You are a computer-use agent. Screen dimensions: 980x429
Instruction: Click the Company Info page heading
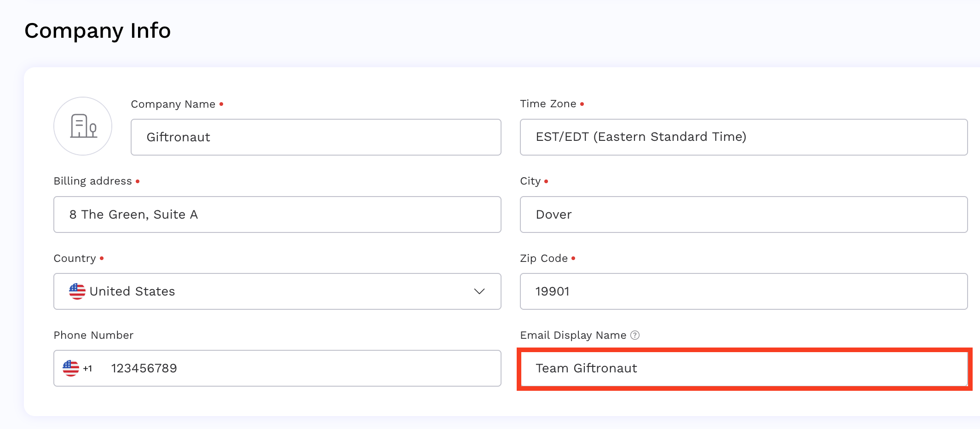[x=98, y=30]
